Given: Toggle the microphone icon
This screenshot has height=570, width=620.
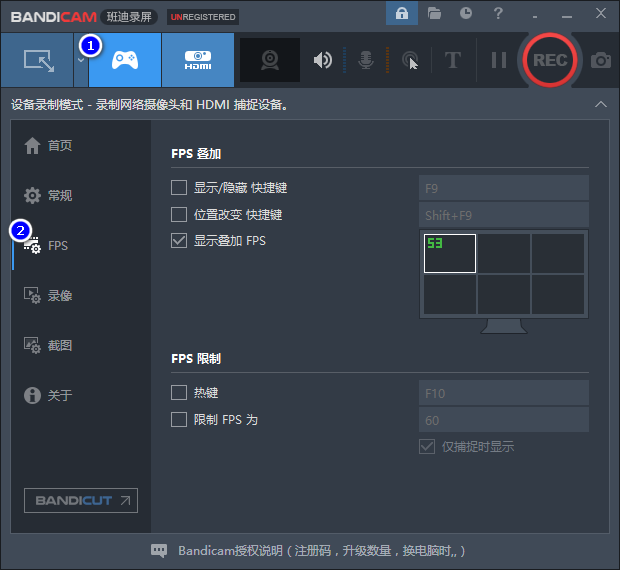Looking at the screenshot, I should point(365,60).
